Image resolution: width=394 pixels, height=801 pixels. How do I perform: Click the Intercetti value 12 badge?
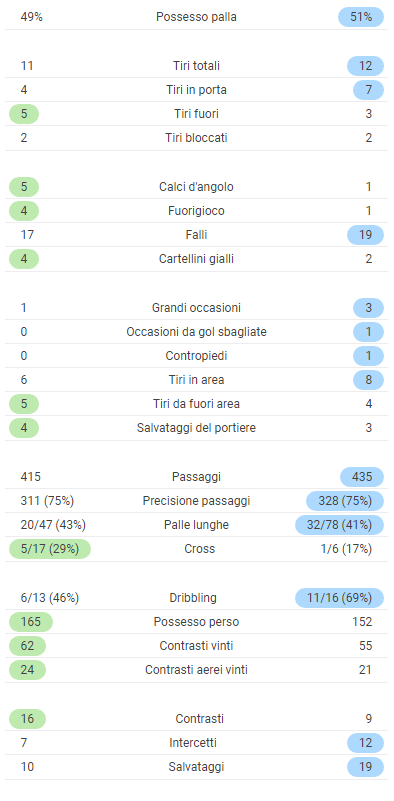(x=365, y=743)
